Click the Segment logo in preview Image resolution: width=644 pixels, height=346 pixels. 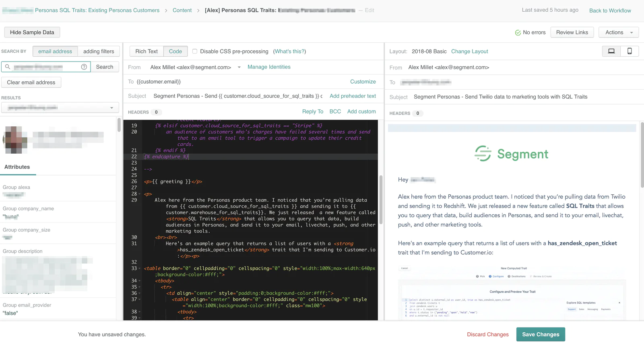click(512, 154)
